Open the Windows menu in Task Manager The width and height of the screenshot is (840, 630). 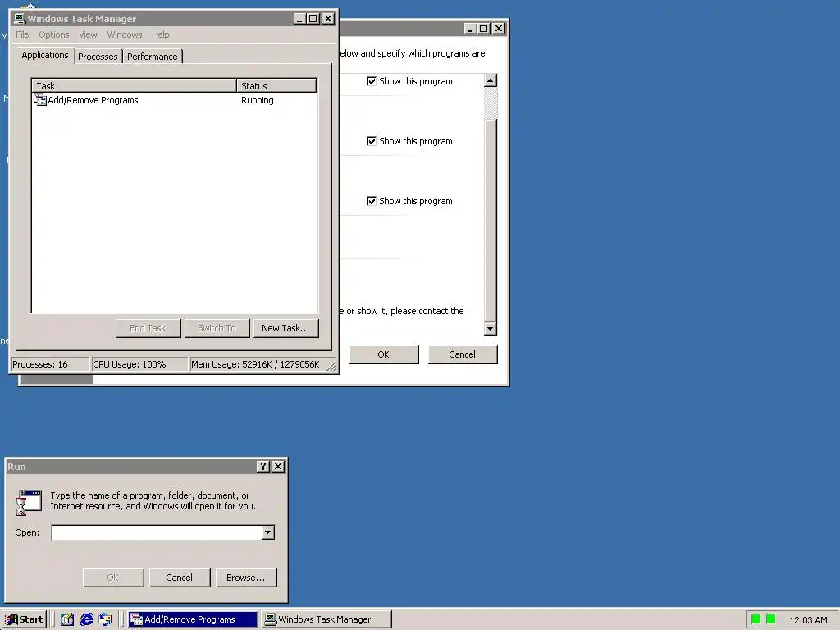coord(125,34)
